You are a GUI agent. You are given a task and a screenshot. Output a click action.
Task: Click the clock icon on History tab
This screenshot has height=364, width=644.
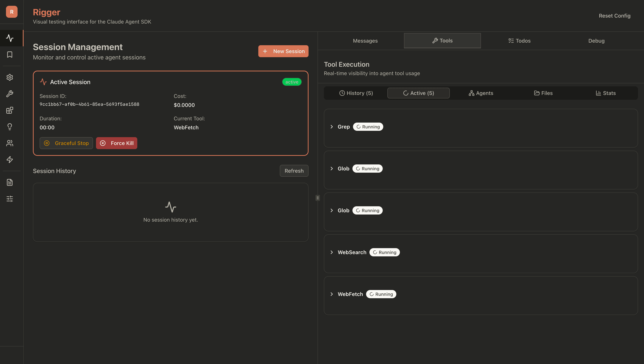pos(342,93)
